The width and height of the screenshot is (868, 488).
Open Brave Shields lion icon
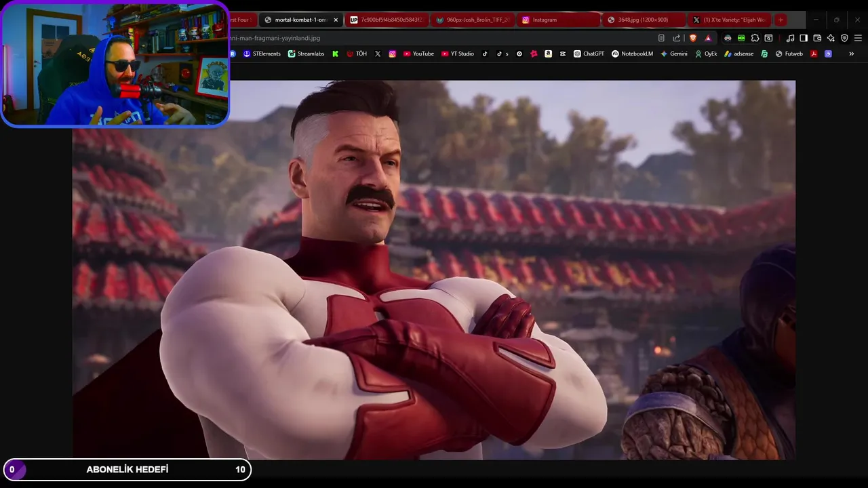(693, 38)
